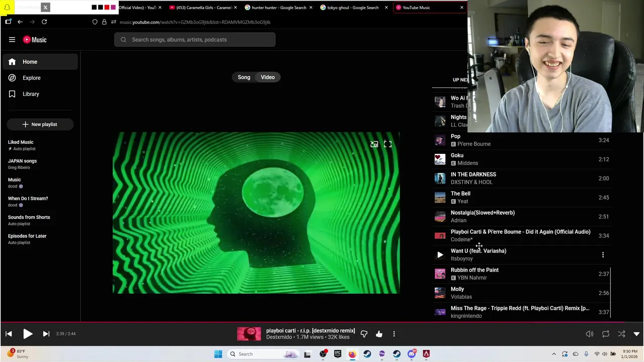Open the When Do I Stream? playlist
This screenshot has width=644, height=362.
point(40,202)
